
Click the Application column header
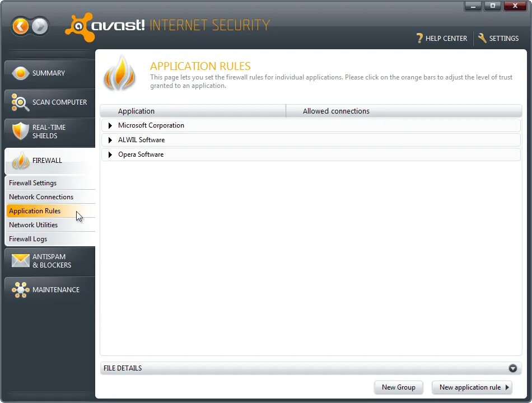tap(193, 111)
